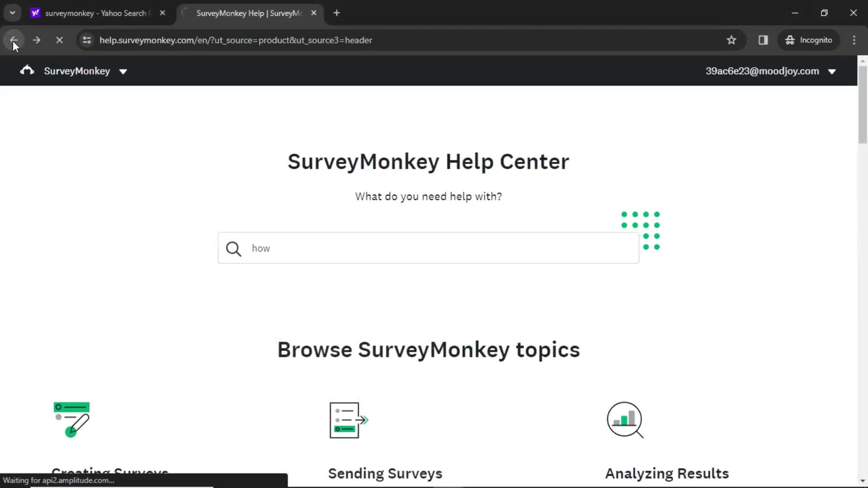Click the SurveyMonkey logo icon
This screenshot has height=488, width=868.
[x=27, y=70]
